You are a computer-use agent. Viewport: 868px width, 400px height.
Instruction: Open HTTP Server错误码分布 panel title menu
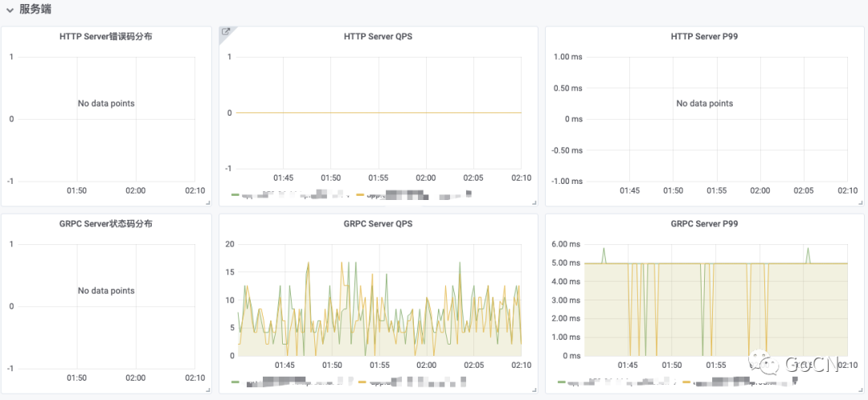[x=106, y=36]
